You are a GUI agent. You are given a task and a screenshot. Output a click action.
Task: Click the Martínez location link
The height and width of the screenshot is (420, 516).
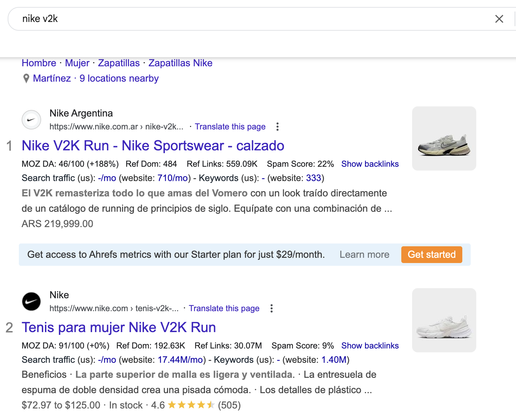click(52, 78)
